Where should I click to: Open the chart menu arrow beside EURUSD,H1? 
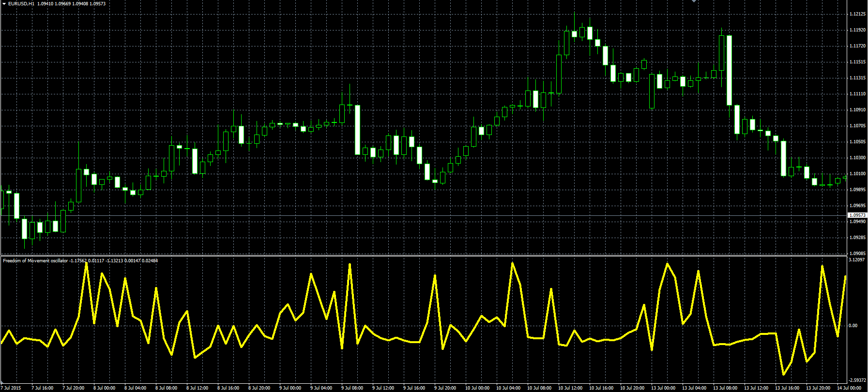click(x=4, y=4)
